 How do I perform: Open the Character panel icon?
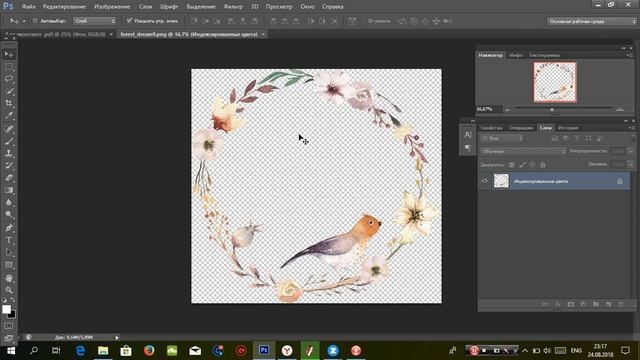(468, 134)
